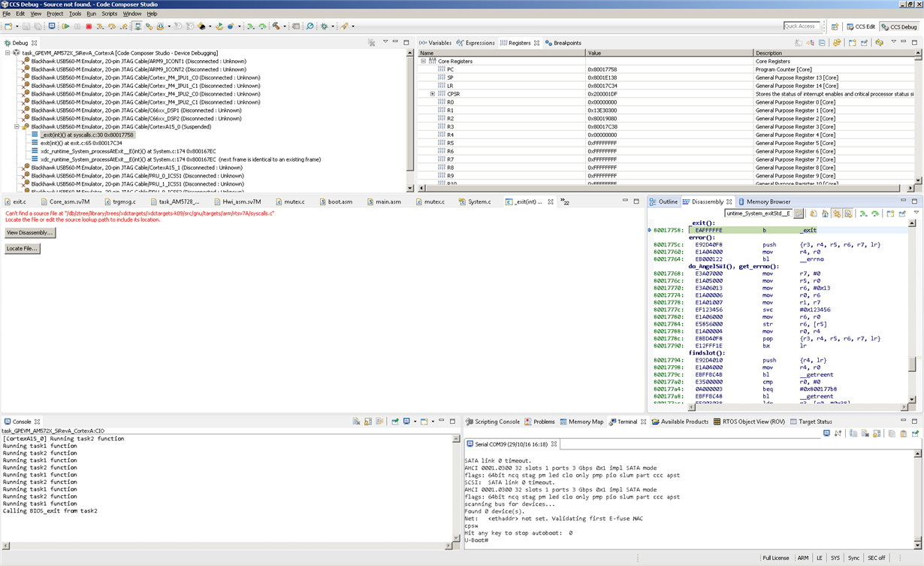Switch to the Scripting Console tab
Image resolution: width=924 pixels, height=566 pixels.
[x=493, y=422]
